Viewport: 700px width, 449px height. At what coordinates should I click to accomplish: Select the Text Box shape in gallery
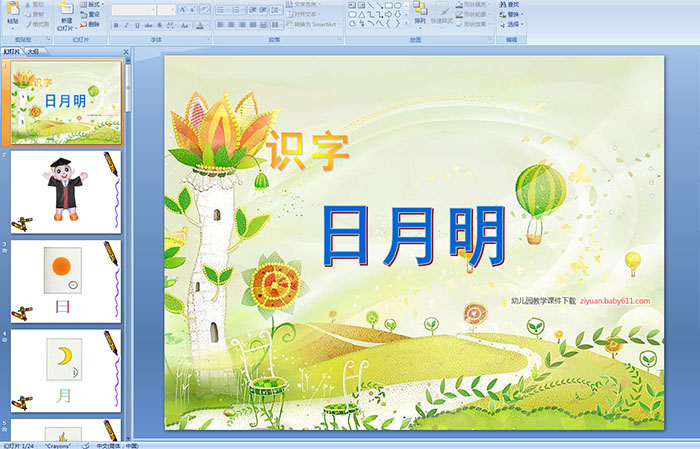(x=353, y=5)
